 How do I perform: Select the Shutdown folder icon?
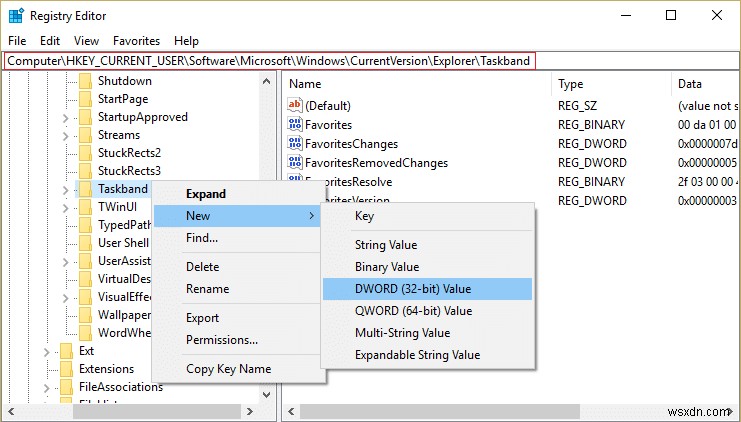[x=86, y=81]
